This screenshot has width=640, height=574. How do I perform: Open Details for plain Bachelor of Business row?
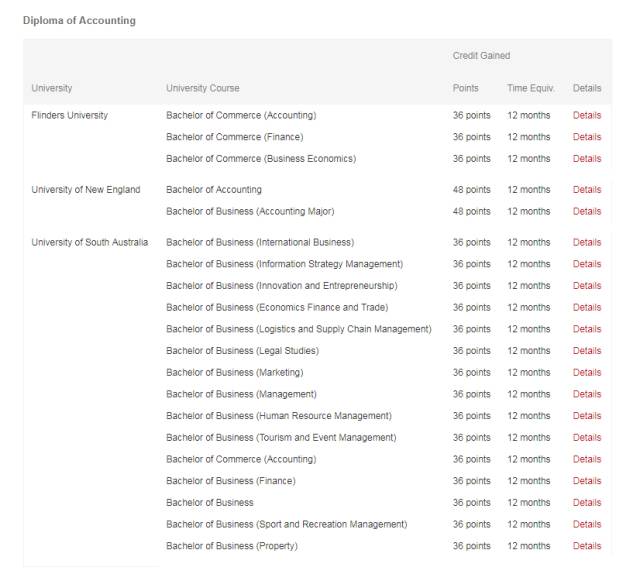pyautogui.click(x=587, y=502)
